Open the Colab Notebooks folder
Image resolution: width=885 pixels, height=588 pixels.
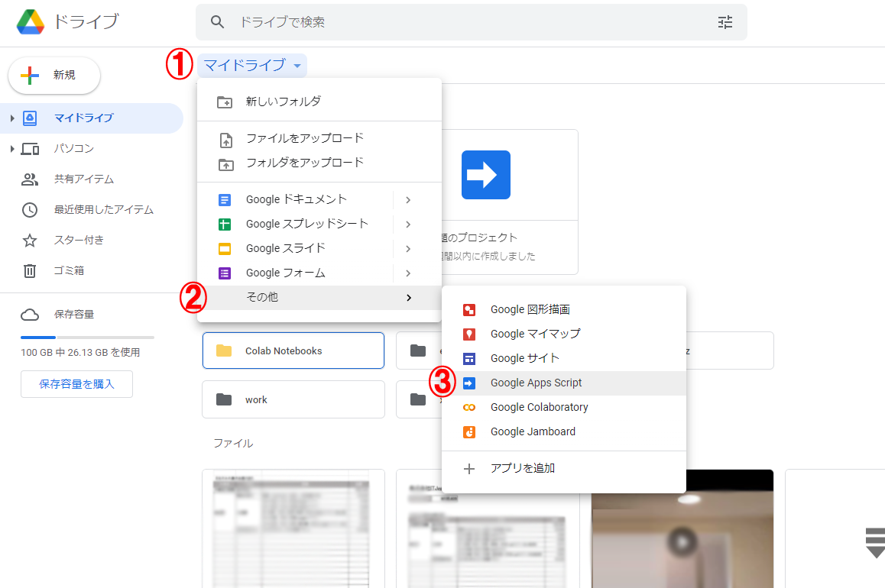(293, 351)
